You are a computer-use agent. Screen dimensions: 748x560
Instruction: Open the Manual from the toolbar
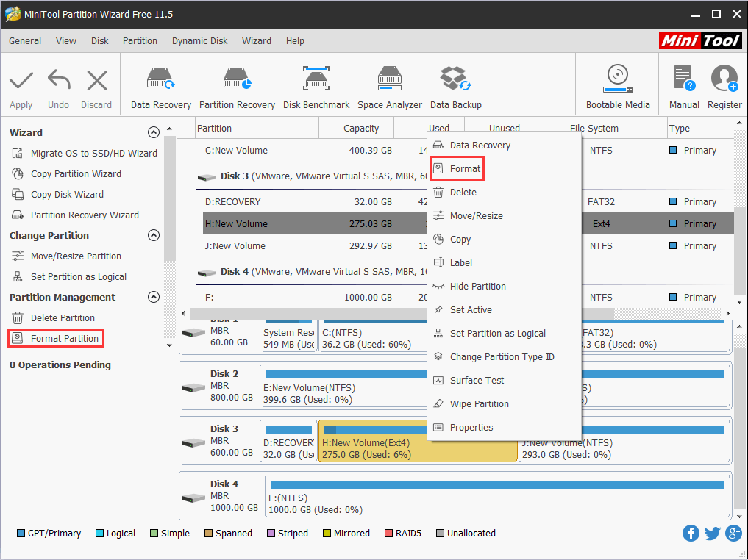pyautogui.click(x=683, y=85)
